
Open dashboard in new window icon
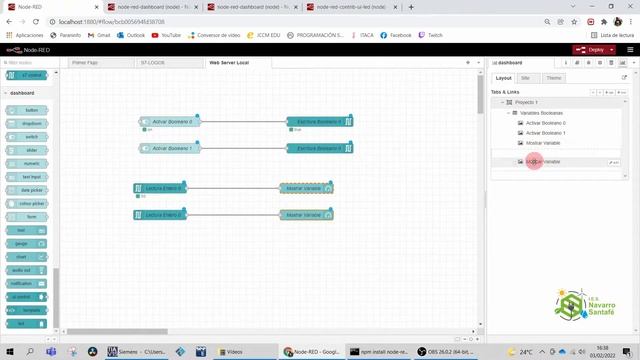pyautogui.click(x=624, y=78)
